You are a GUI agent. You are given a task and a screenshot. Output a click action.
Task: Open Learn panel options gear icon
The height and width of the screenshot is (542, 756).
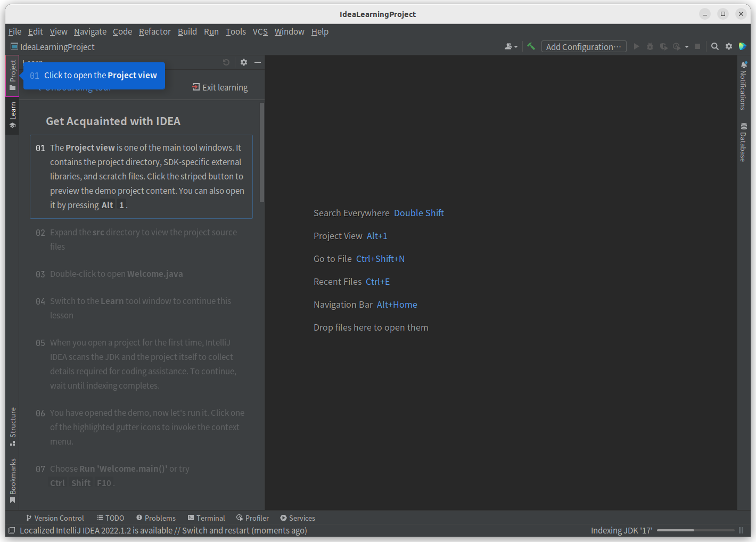click(244, 62)
